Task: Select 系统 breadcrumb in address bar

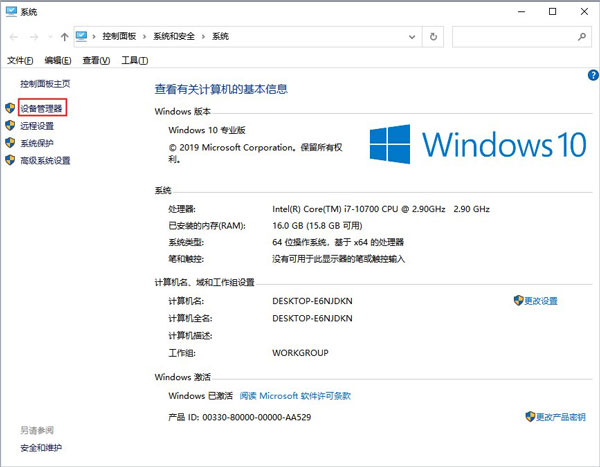Action: tap(220, 36)
